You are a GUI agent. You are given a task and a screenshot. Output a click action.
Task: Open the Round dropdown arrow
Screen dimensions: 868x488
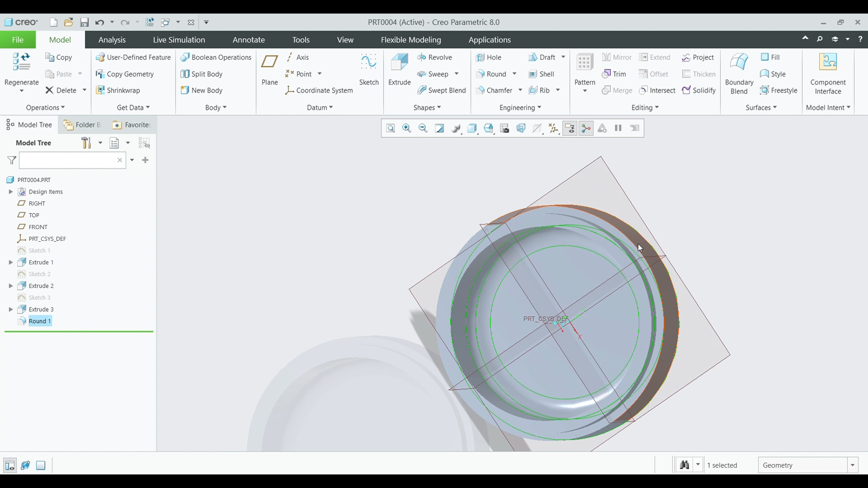click(514, 74)
